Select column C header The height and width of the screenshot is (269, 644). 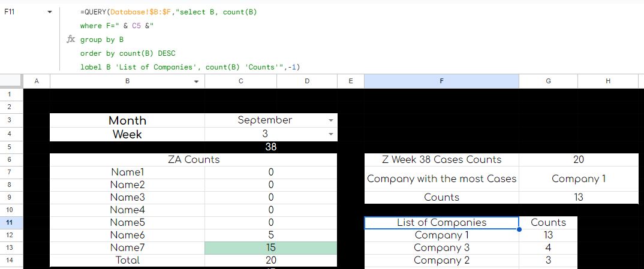point(240,81)
